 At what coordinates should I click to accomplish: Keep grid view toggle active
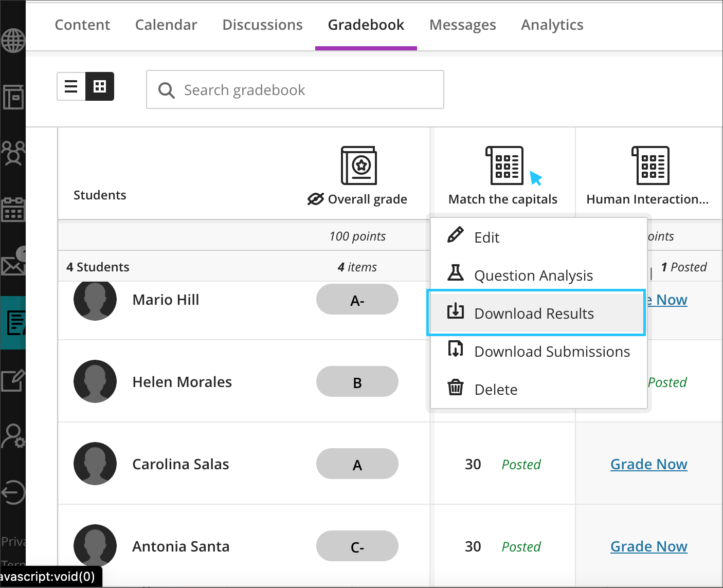100,86
